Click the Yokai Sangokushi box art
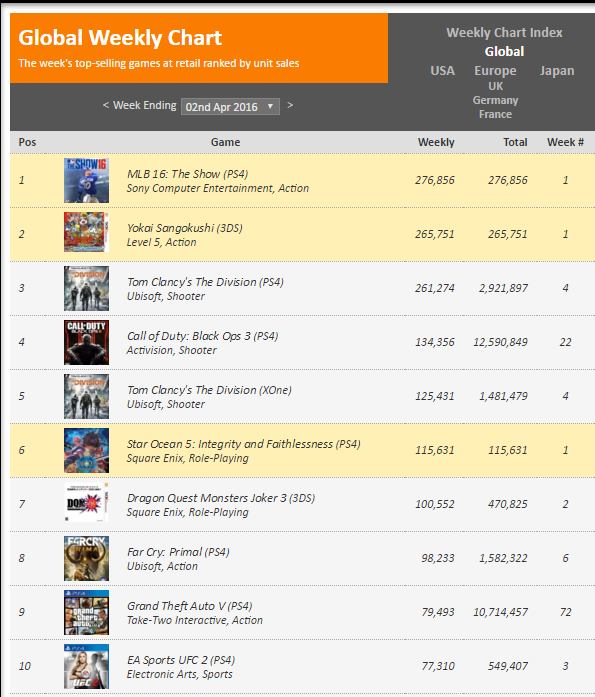The width and height of the screenshot is (595, 697). coord(86,232)
